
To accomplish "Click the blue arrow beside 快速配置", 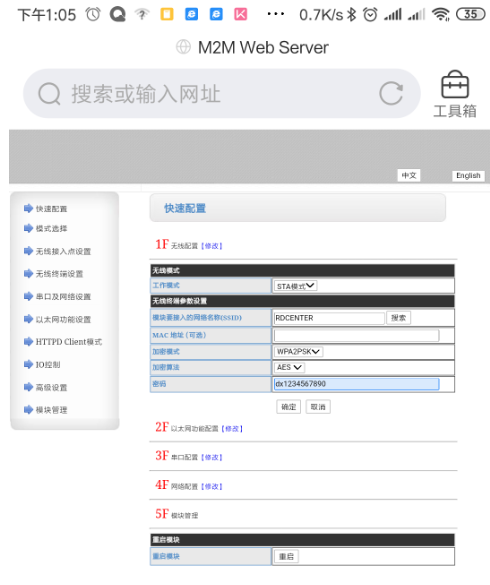I will point(28,208).
